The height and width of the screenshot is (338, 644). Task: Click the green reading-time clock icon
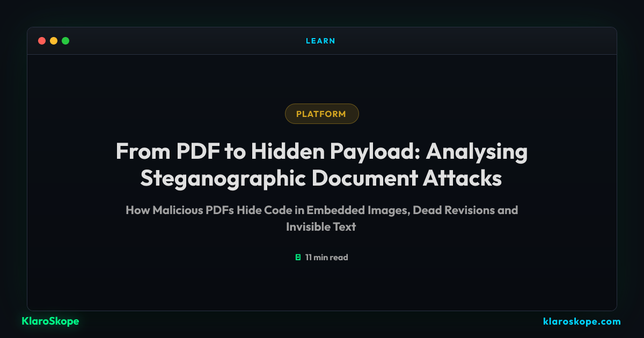(x=298, y=258)
